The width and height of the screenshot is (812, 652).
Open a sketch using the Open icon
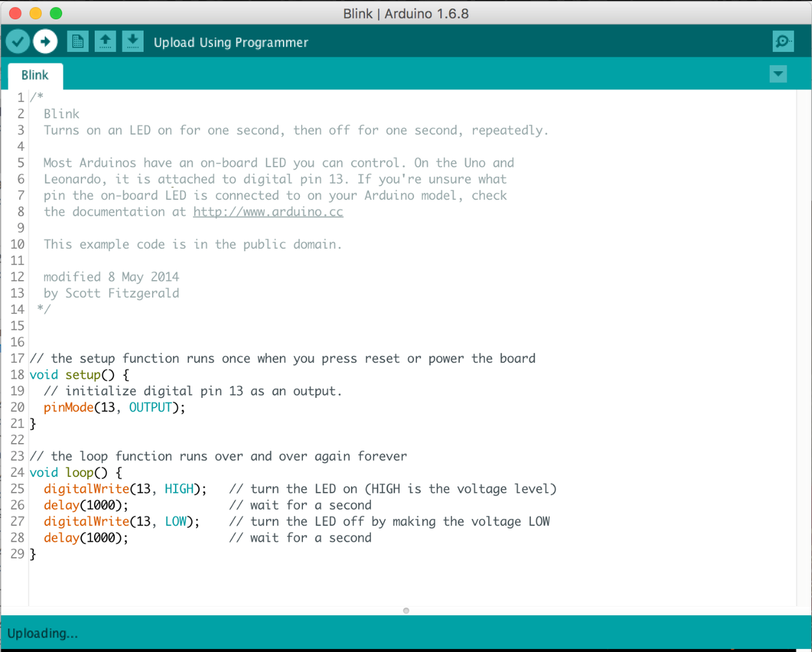pos(105,41)
